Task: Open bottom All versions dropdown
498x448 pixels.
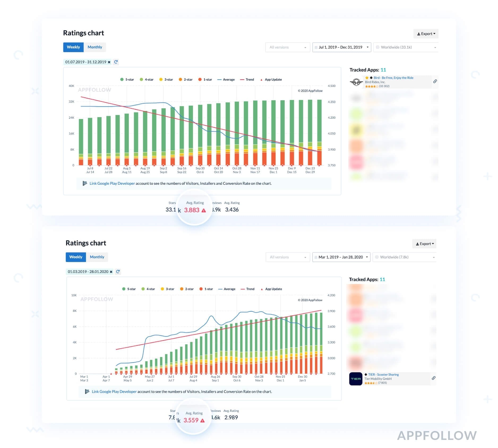Action: click(288, 257)
